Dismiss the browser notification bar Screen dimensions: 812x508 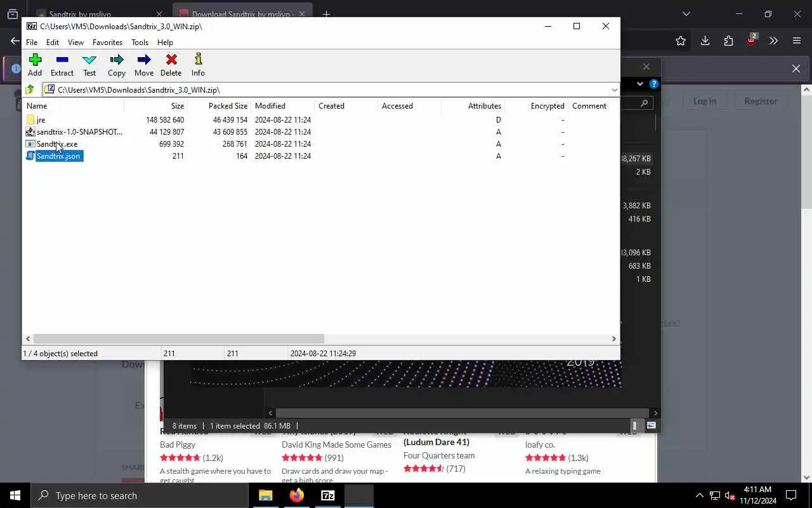click(x=796, y=69)
